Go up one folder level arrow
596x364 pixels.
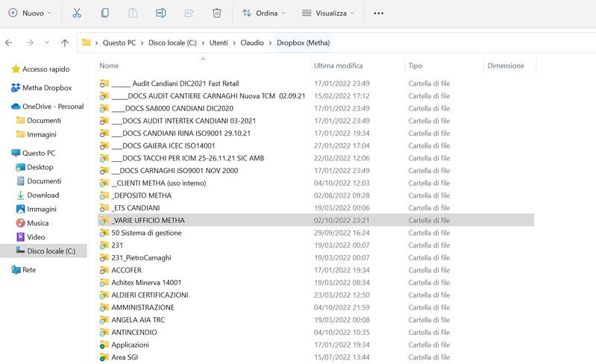[x=65, y=43]
